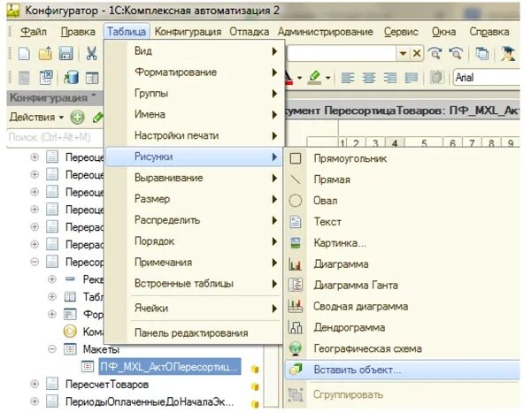This screenshot has width=531, height=420.
Task: Align text center icon
Action: (369, 78)
